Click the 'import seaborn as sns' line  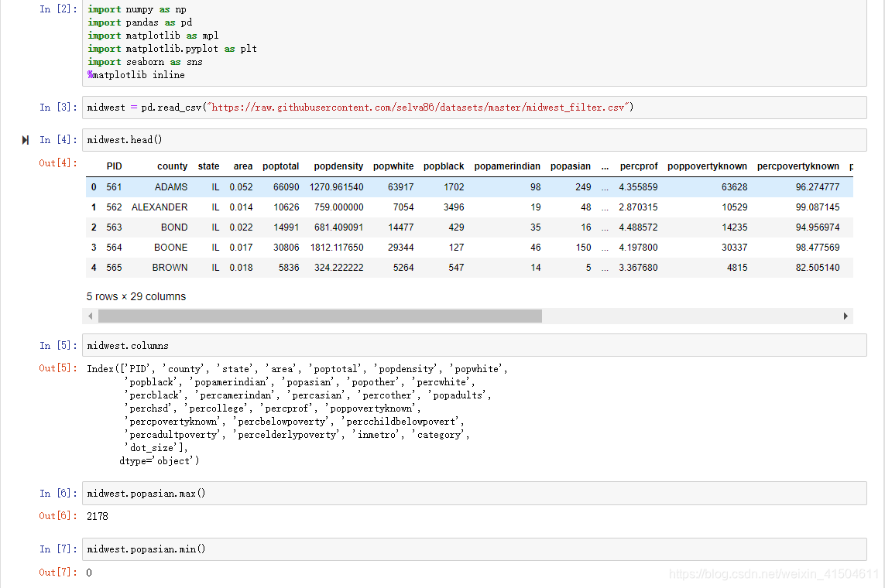pos(145,62)
